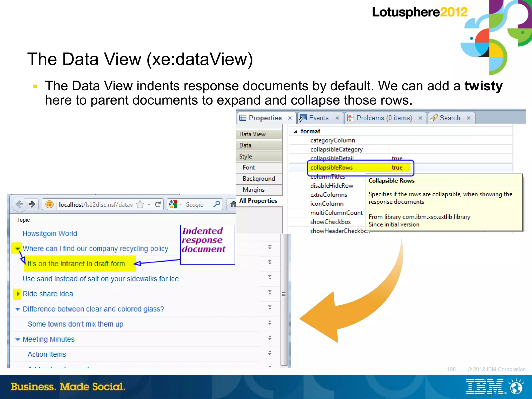Viewport: 532px width, 399px height.
Task: Go to the browser home icon
Action: [233, 205]
